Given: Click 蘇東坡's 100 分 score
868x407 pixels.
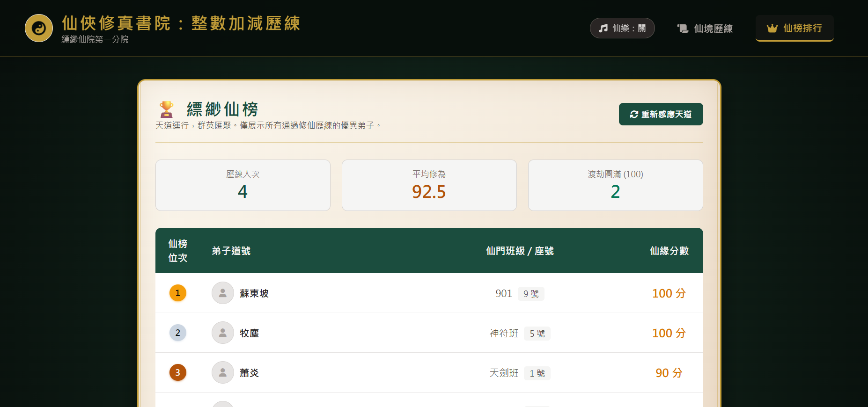Looking at the screenshot, I should click(x=669, y=293).
